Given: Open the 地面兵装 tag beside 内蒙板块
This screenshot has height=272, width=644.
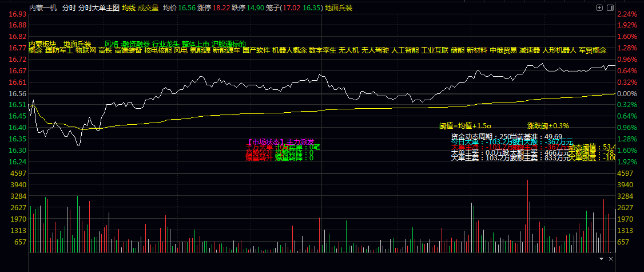Looking at the screenshot, I should tap(78, 44).
